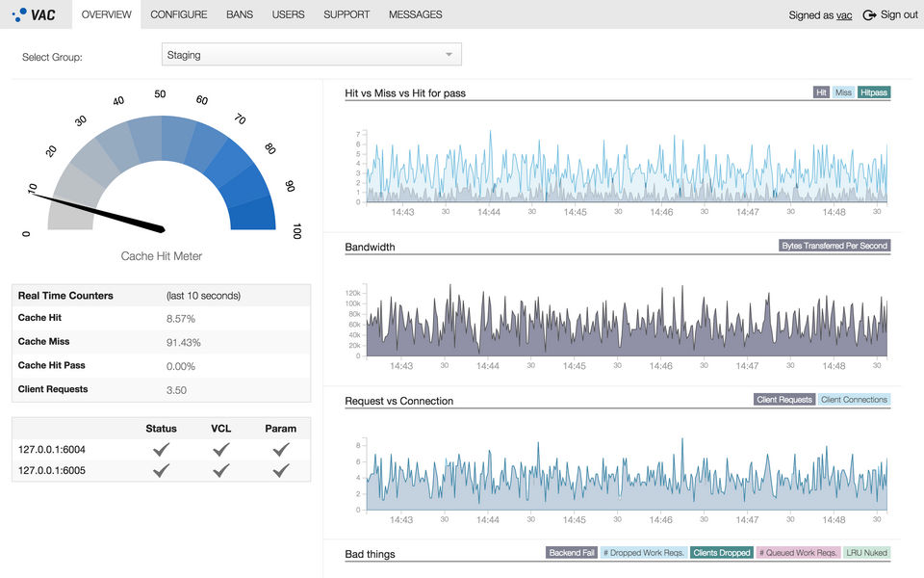Click the Status column header
Viewport: 924px width, 578px height.
point(161,428)
